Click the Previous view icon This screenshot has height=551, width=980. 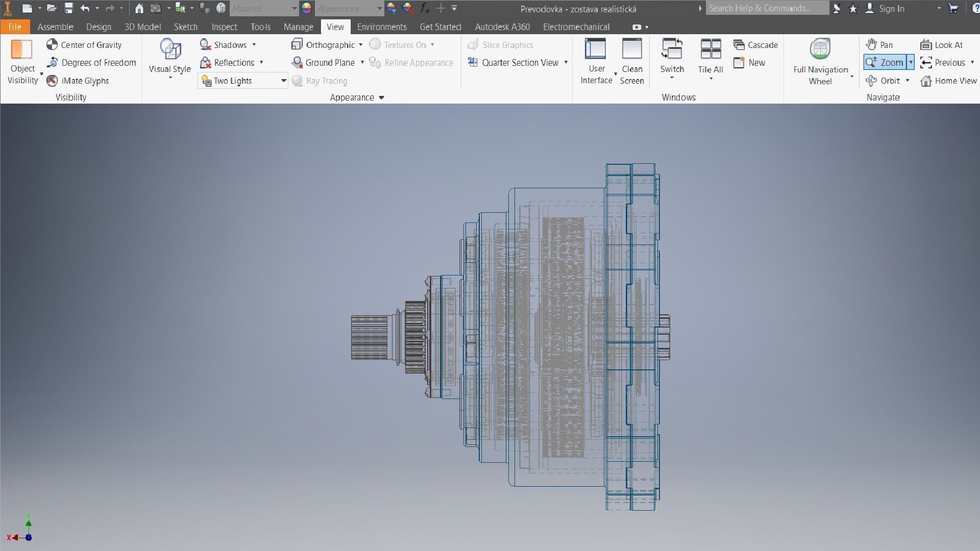tap(926, 63)
